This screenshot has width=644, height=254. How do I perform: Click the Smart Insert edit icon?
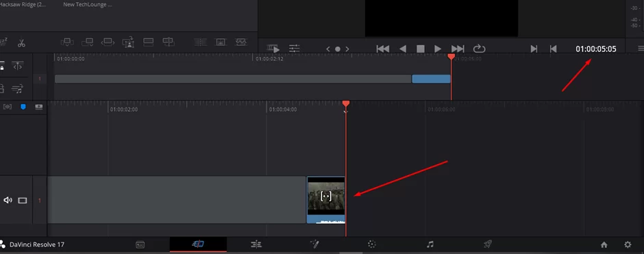click(67, 42)
